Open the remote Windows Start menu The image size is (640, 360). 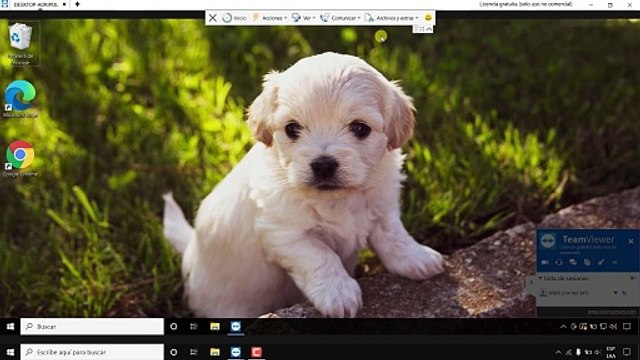[10, 327]
